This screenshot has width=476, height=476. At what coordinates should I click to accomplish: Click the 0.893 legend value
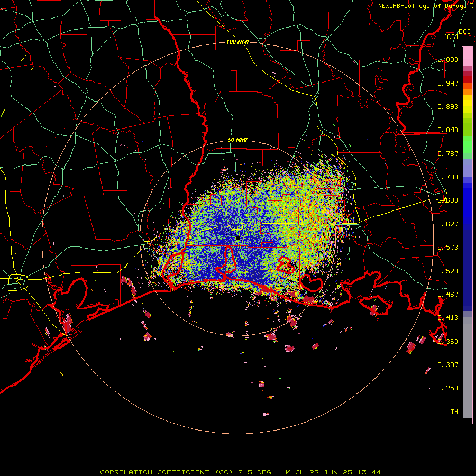448,106
